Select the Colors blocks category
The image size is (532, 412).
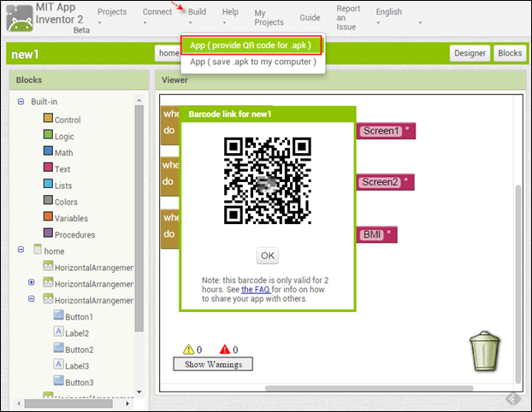(x=66, y=202)
